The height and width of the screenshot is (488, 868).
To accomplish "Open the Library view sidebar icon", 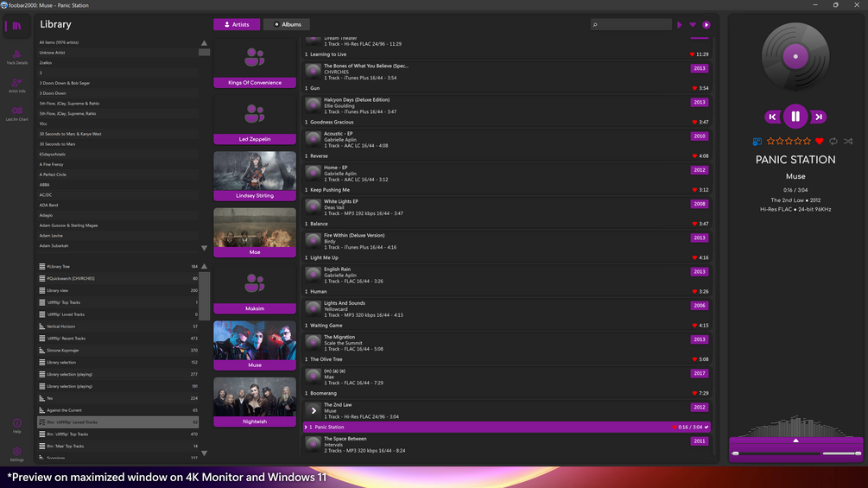I will [x=16, y=25].
